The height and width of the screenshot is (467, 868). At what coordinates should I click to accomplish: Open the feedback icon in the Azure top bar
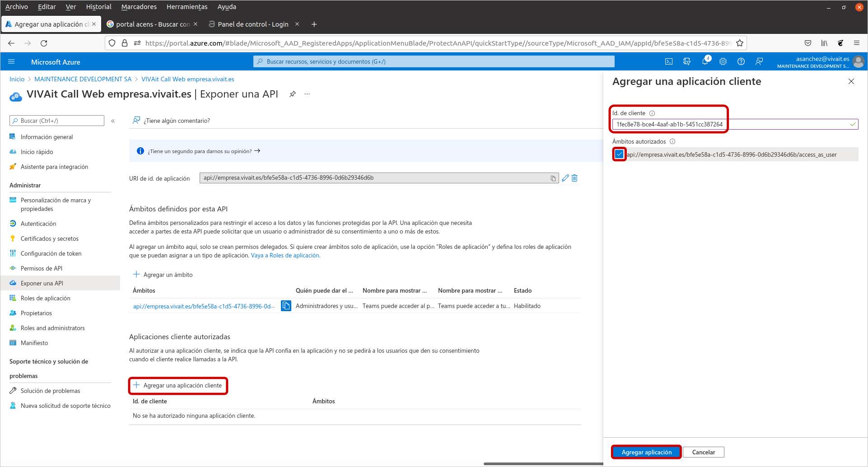click(x=759, y=61)
